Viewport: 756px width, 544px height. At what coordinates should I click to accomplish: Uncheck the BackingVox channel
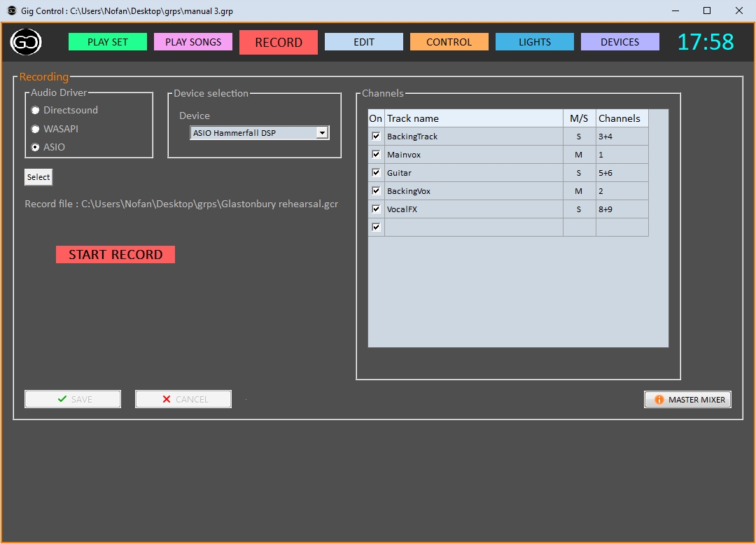click(375, 190)
